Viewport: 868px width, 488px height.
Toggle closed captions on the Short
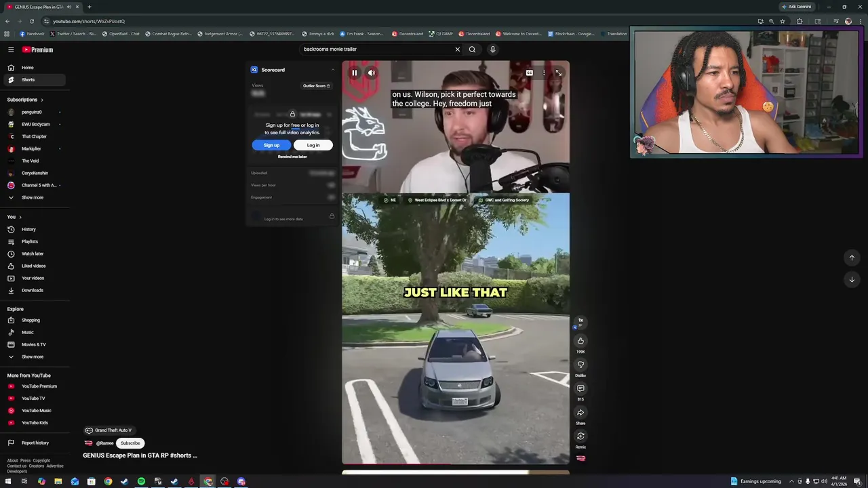click(x=529, y=73)
